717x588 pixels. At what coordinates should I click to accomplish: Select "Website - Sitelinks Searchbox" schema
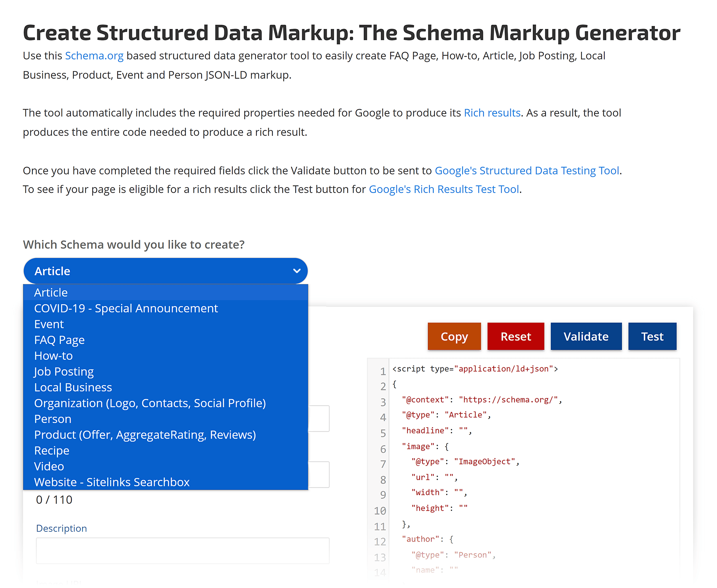112,482
